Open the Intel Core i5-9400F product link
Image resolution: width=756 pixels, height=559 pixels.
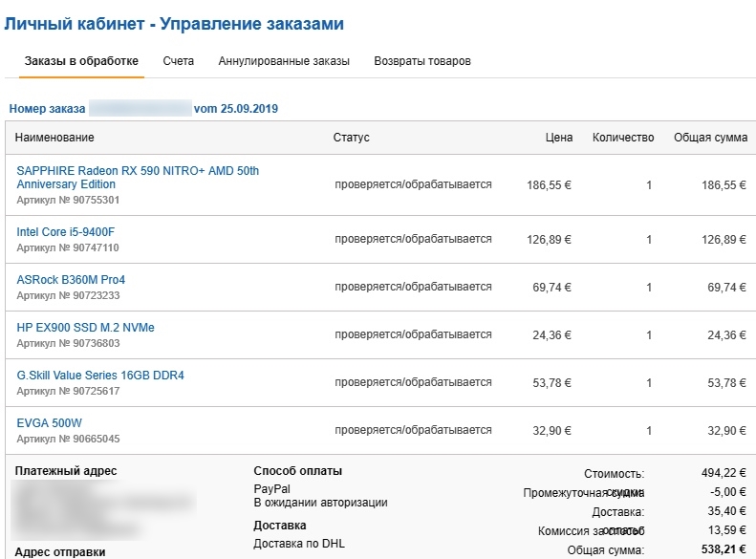(x=66, y=232)
